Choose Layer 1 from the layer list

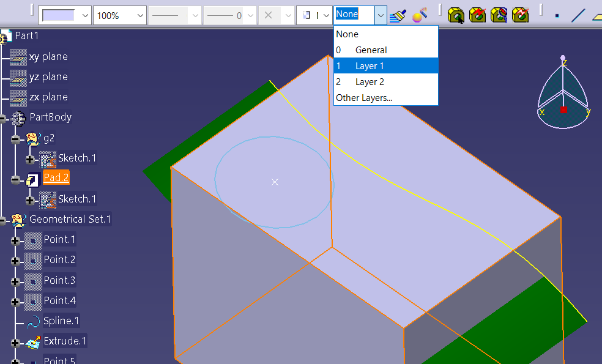click(370, 66)
